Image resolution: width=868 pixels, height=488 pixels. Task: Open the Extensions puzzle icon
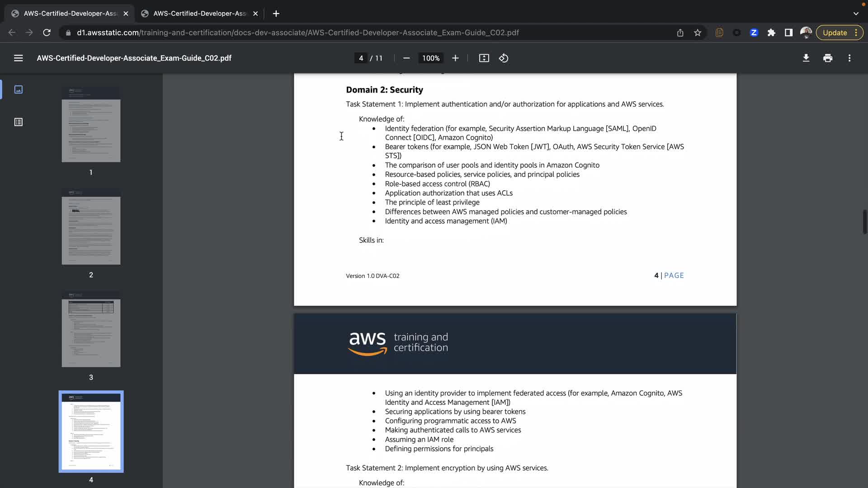pos(771,33)
